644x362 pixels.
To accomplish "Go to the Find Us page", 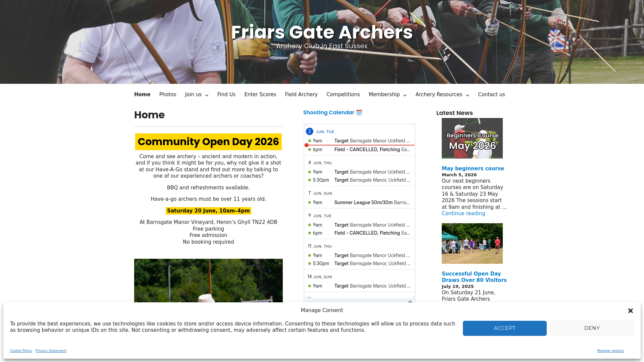I will coord(226,95).
